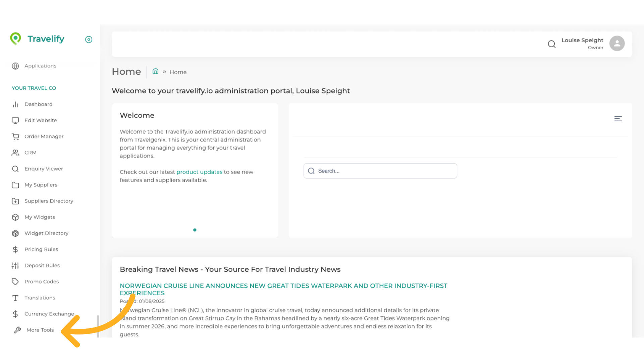644x362 pixels.
Task: Select Suppliers Directory menu item
Action: (49, 201)
